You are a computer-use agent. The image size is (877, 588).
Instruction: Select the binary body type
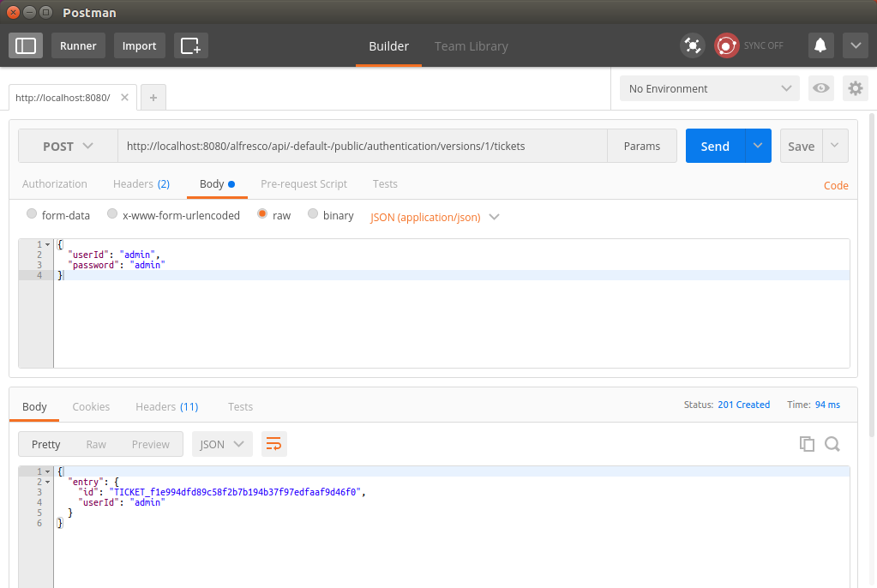(313, 213)
